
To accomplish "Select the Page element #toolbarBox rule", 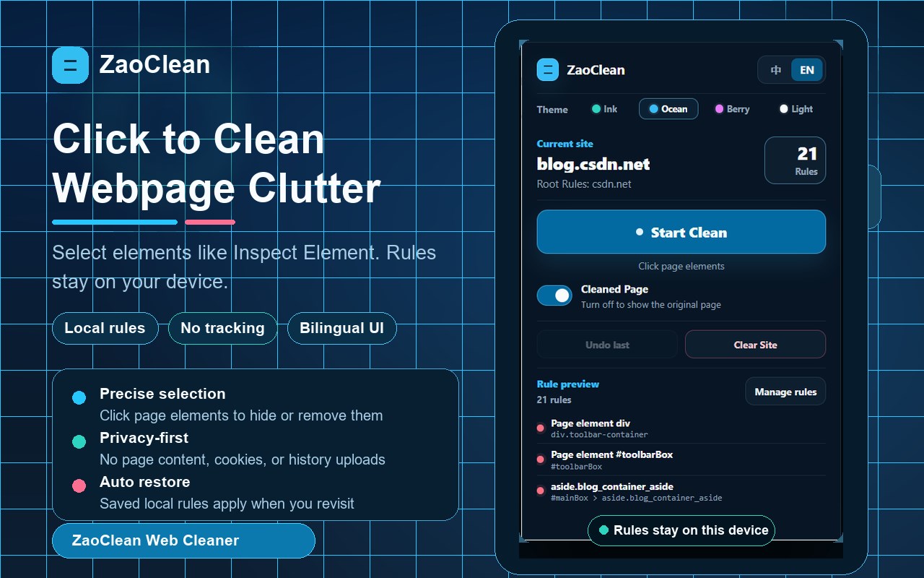I will point(681,460).
